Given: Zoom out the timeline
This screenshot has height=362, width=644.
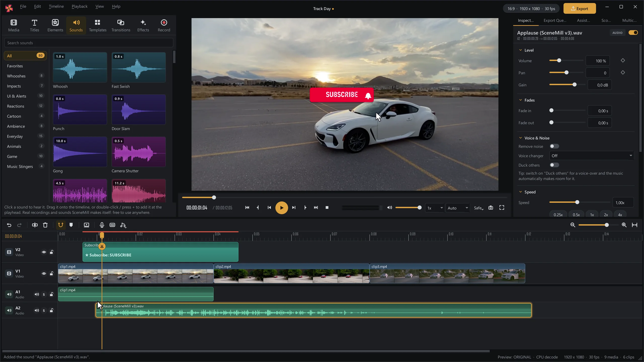Looking at the screenshot, I should [573, 225].
